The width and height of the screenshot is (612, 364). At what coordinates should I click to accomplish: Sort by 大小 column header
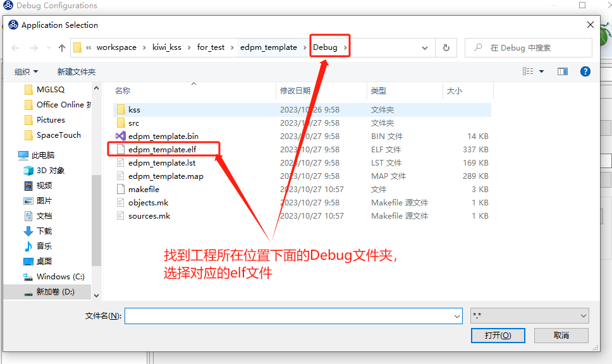455,90
